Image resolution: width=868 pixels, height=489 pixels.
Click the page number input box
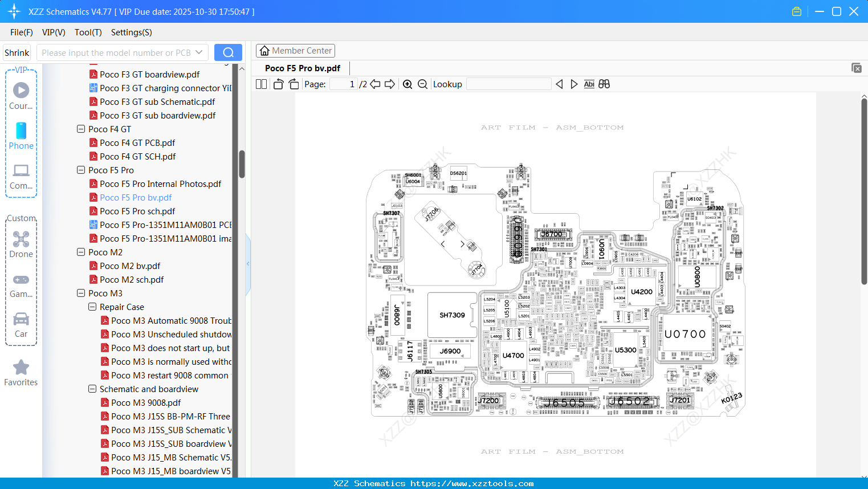[x=344, y=84]
